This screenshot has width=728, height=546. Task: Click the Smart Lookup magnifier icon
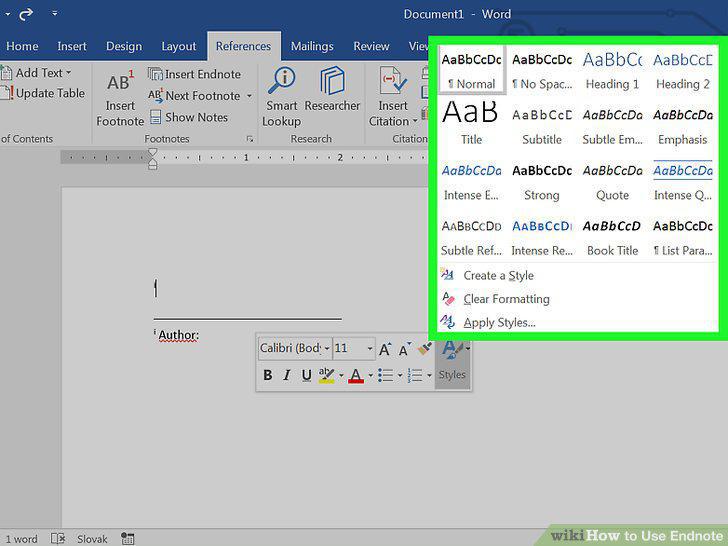pos(282,80)
